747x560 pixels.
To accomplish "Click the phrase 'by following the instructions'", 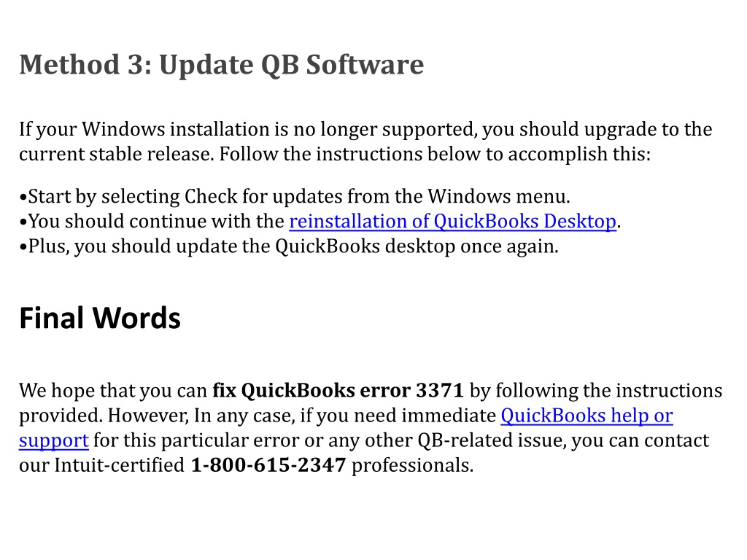I will point(596,391).
